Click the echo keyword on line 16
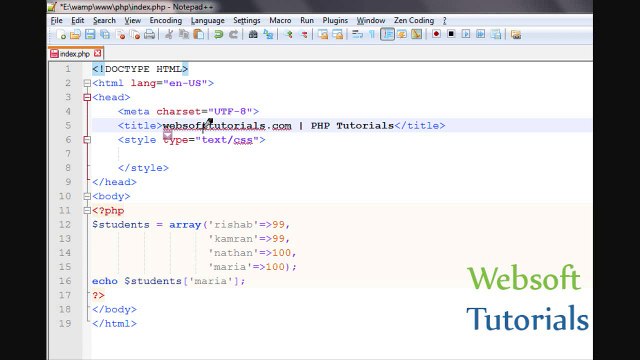This screenshot has width=640, height=360. click(104, 281)
